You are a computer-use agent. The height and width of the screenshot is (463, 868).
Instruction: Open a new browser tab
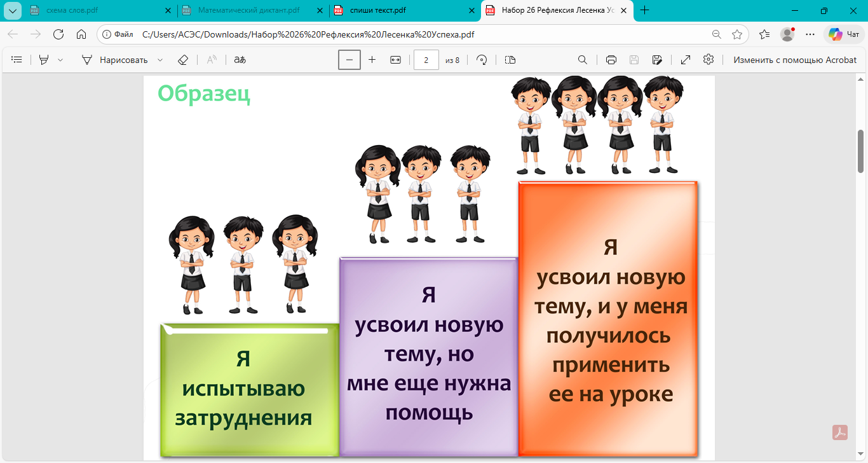[x=645, y=10]
